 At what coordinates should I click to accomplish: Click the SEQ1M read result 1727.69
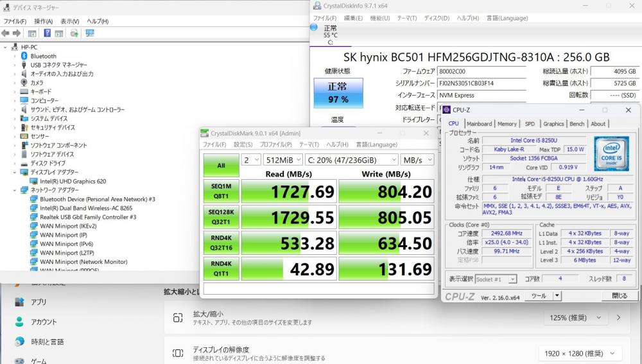[x=289, y=191]
